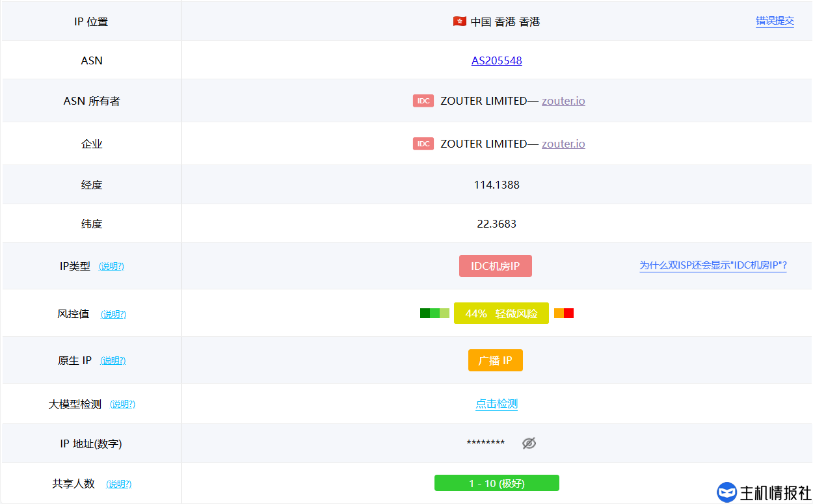813x504 pixels.
Task: Open 为什么双ISP还会显示"IDC机房IP" help link
Action: coord(713,265)
